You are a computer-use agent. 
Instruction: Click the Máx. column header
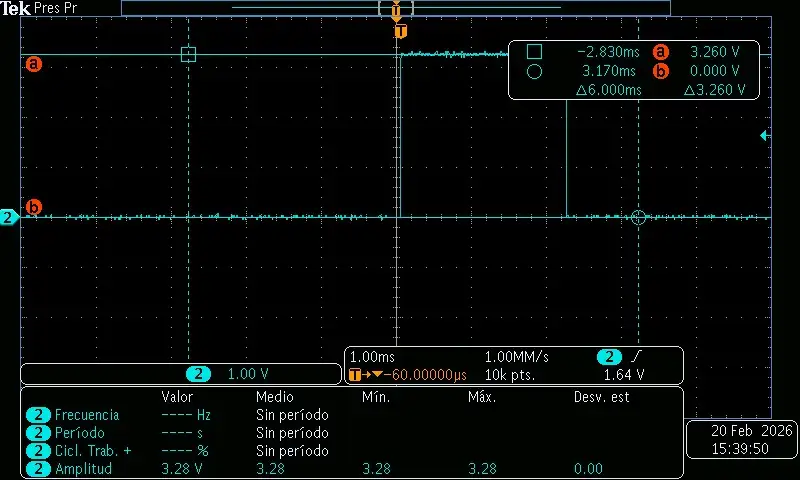pos(483,397)
